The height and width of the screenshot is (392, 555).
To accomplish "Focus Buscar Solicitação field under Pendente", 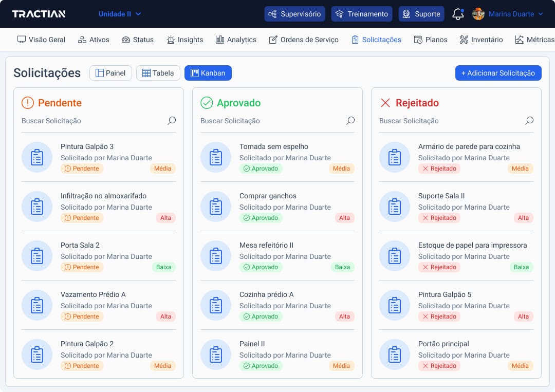I will click(99, 121).
